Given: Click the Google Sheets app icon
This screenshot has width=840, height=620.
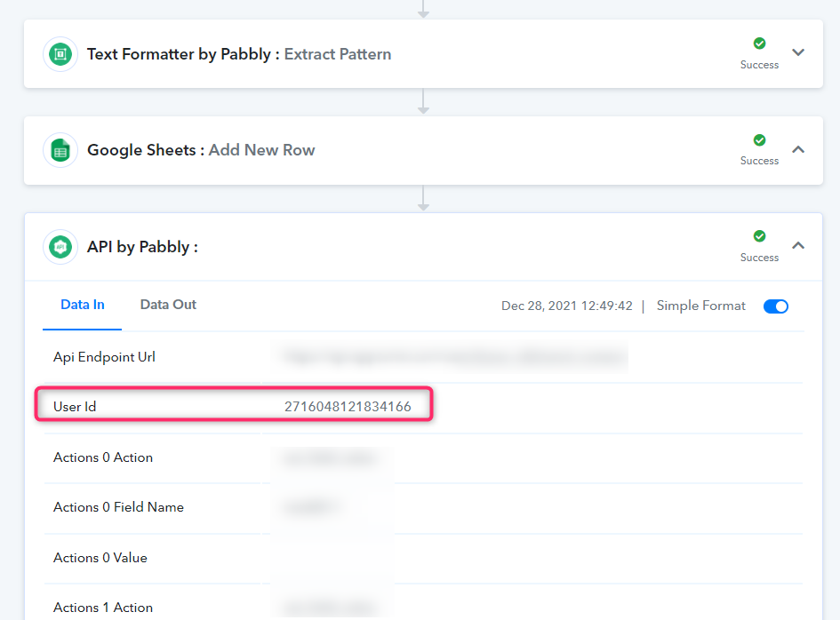Looking at the screenshot, I should (60, 150).
